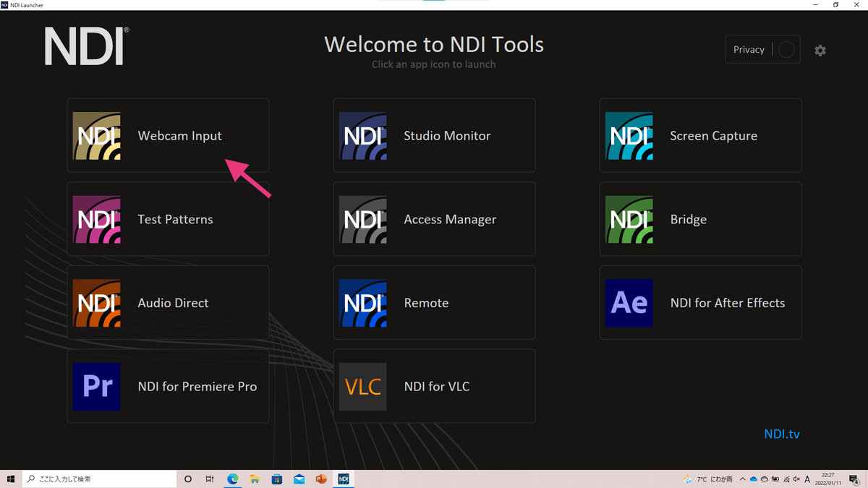Image resolution: width=868 pixels, height=488 pixels.
Task: Click the muted volume tray icon
Action: (796, 479)
